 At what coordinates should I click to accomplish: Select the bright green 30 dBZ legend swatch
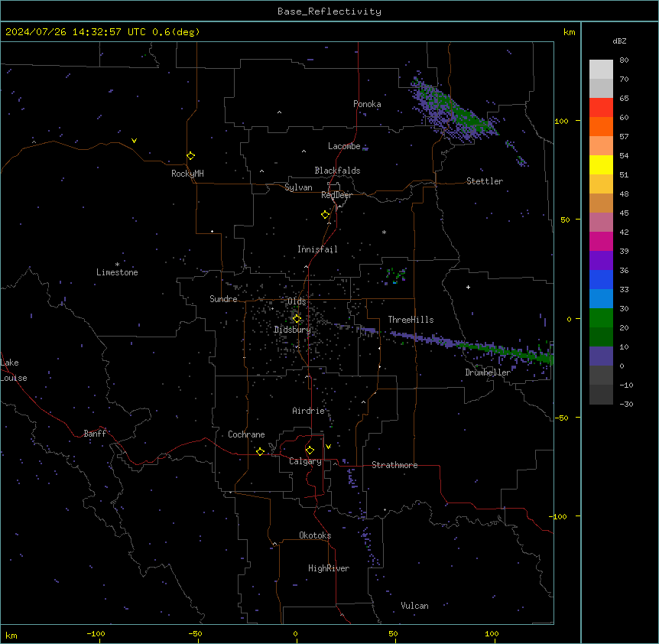click(x=601, y=318)
